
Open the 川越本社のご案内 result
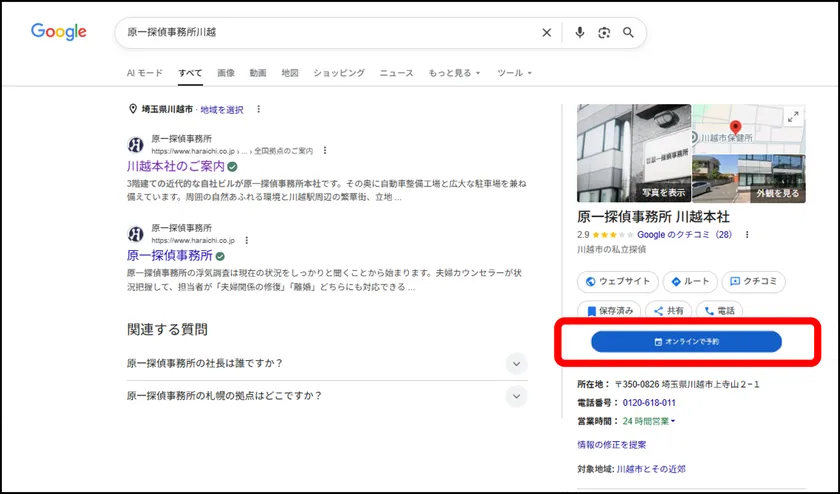tap(176, 166)
